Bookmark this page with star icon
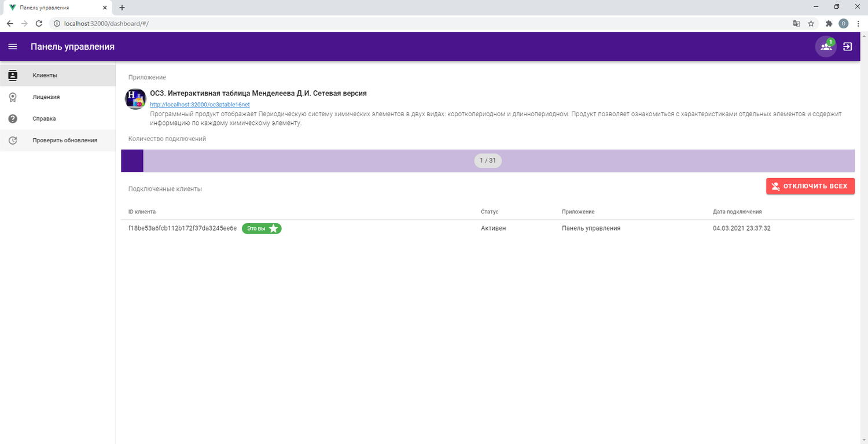Viewport: 868px width, 444px height. (811, 24)
